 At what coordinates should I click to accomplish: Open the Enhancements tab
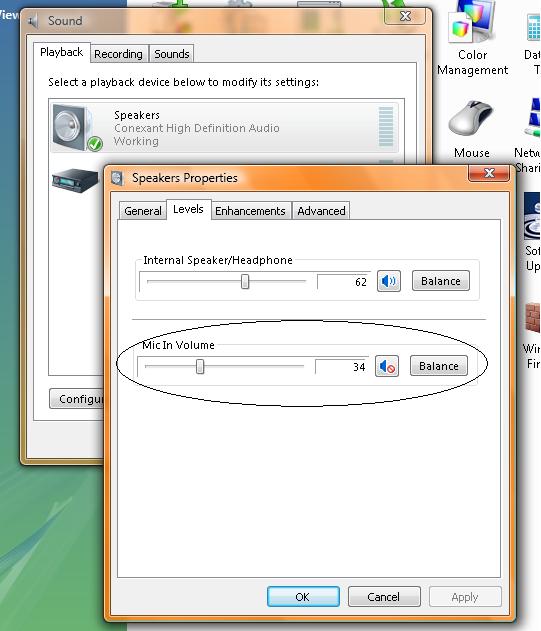250,211
